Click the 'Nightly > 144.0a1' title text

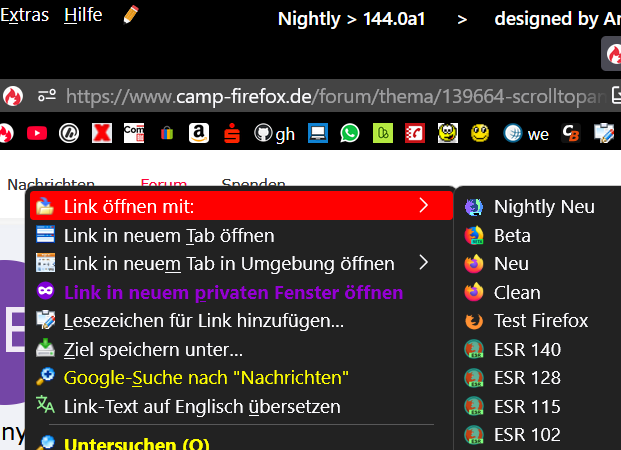point(352,19)
